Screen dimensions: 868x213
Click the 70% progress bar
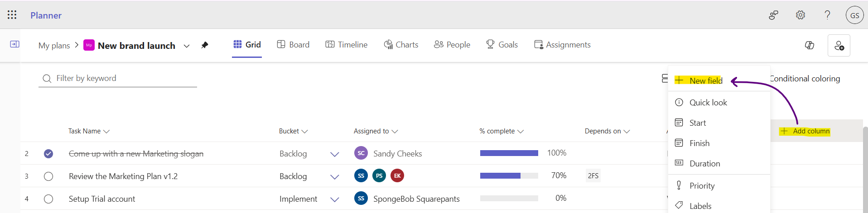click(x=509, y=176)
